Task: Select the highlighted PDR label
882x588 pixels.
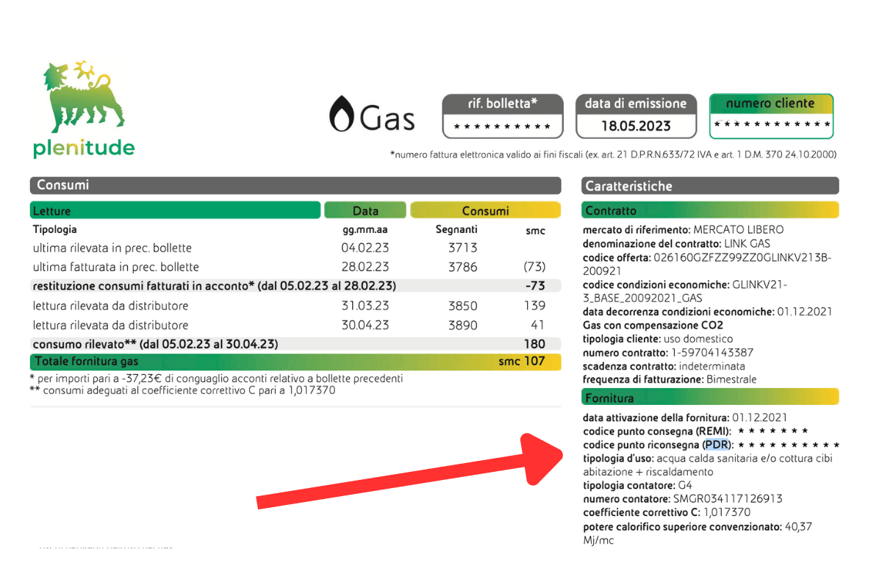Action: 717,445
